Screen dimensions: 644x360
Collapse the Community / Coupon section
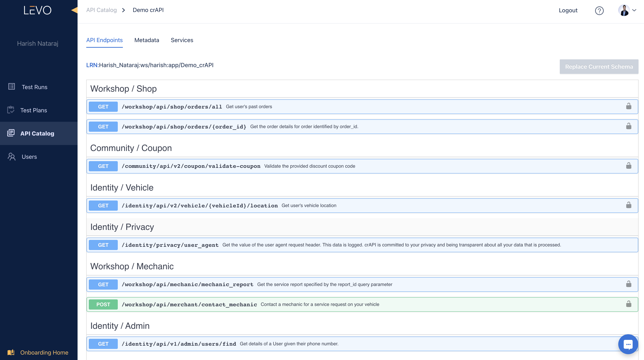pos(362,148)
